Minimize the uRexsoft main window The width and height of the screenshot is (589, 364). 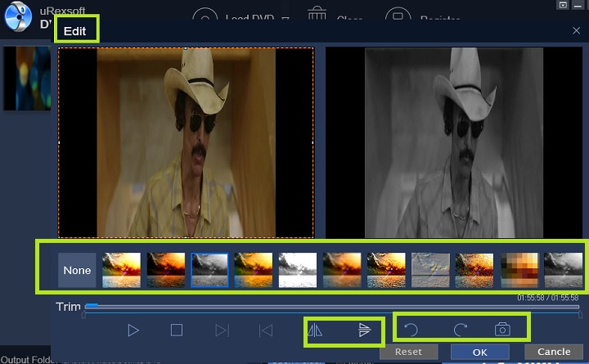click(x=578, y=5)
